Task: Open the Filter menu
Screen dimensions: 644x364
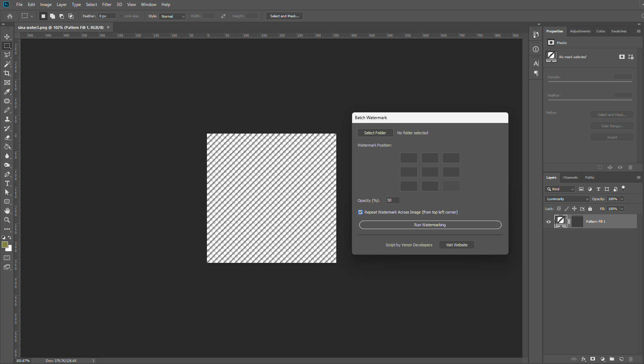Action: 106,5
